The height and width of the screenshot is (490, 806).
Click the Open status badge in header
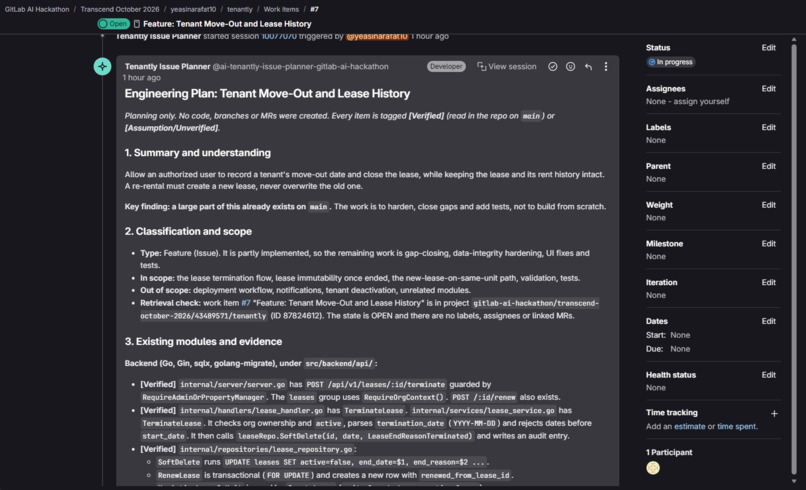tap(113, 24)
